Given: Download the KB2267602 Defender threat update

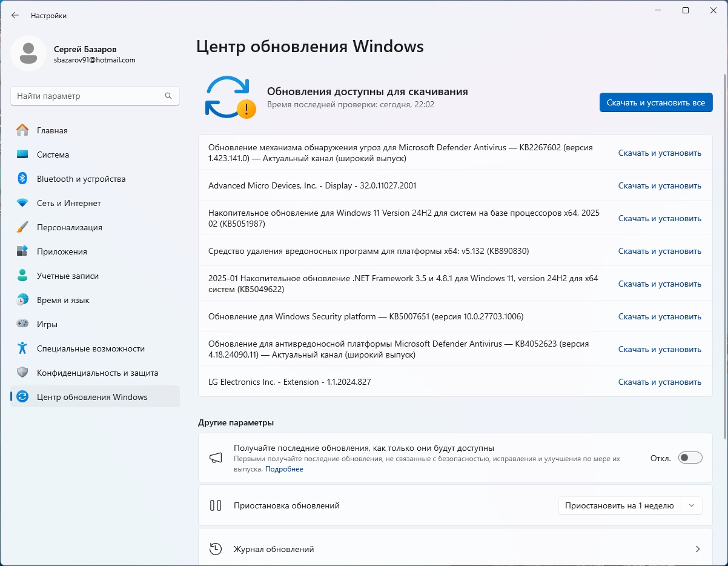Looking at the screenshot, I should pyautogui.click(x=660, y=153).
